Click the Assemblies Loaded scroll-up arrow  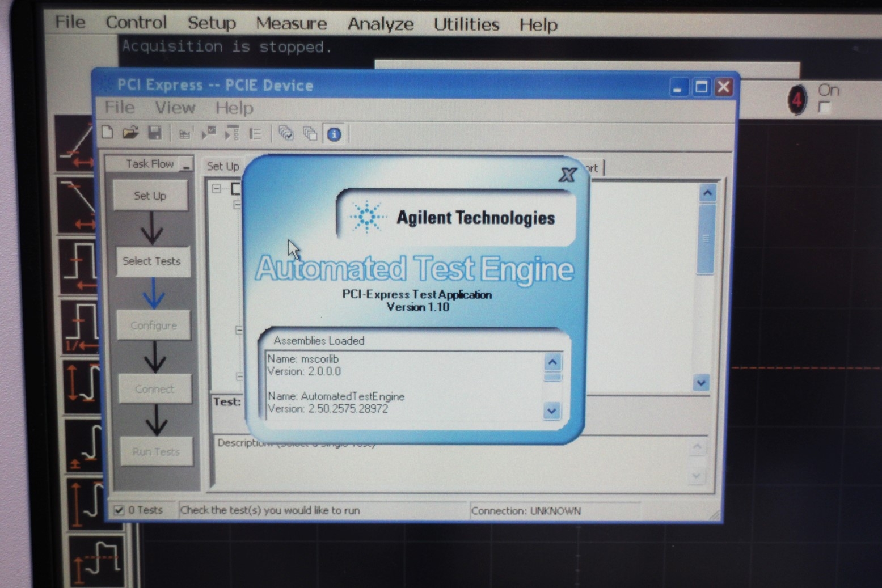(552, 361)
